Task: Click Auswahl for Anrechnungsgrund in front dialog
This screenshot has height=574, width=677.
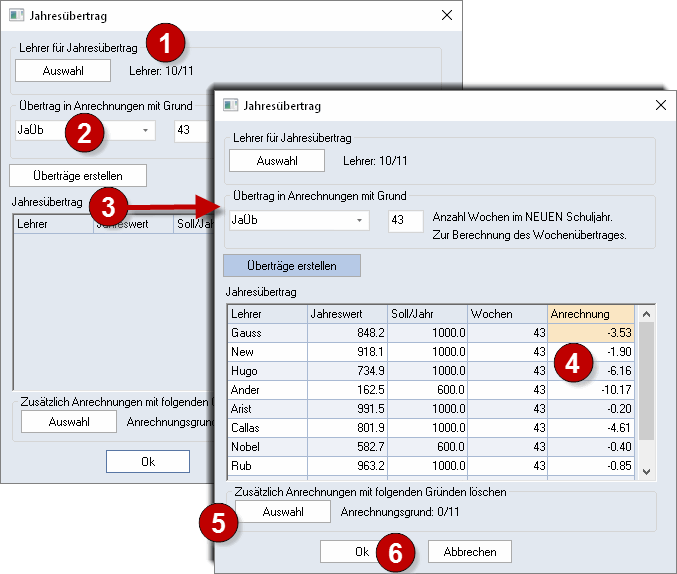Action: pyautogui.click(x=283, y=512)
